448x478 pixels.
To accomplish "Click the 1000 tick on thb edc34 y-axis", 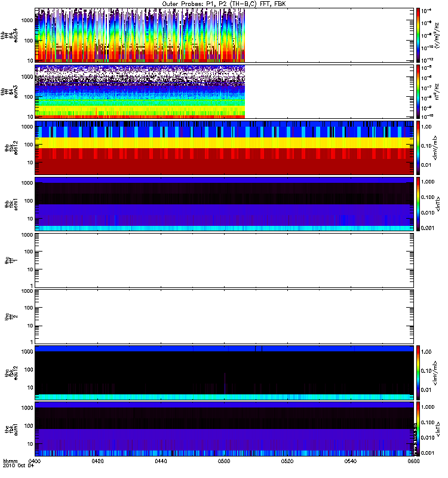I will [27, 20].
